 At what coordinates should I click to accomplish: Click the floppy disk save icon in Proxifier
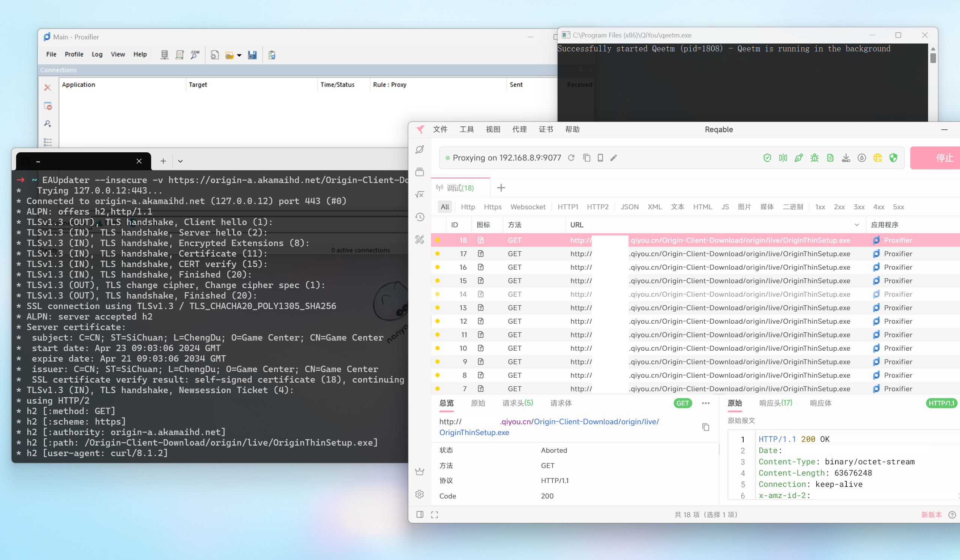[252, 55]
